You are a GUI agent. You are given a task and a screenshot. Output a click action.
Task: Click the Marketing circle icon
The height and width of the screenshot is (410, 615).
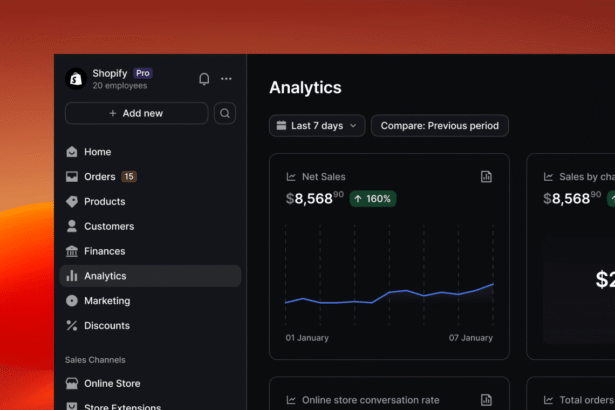point(72,301)
